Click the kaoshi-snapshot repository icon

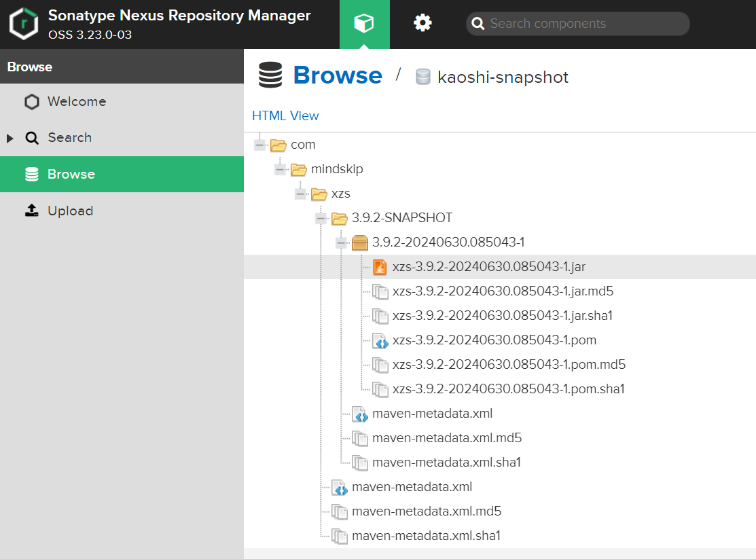[423, 77]
